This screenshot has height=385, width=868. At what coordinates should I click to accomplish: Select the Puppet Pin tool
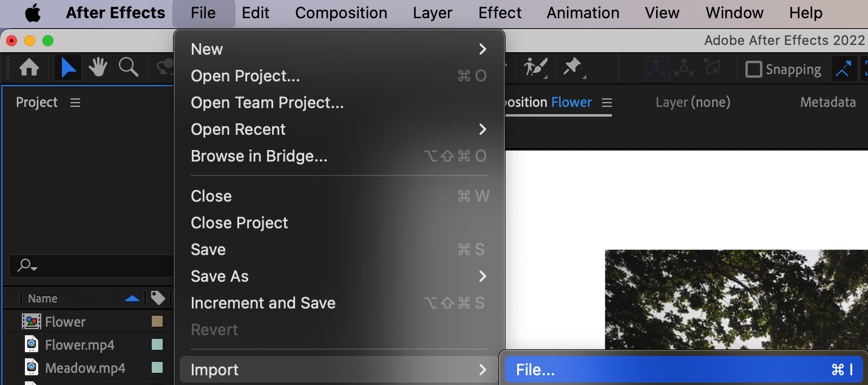pyautogui.click(x=572, y=67)
